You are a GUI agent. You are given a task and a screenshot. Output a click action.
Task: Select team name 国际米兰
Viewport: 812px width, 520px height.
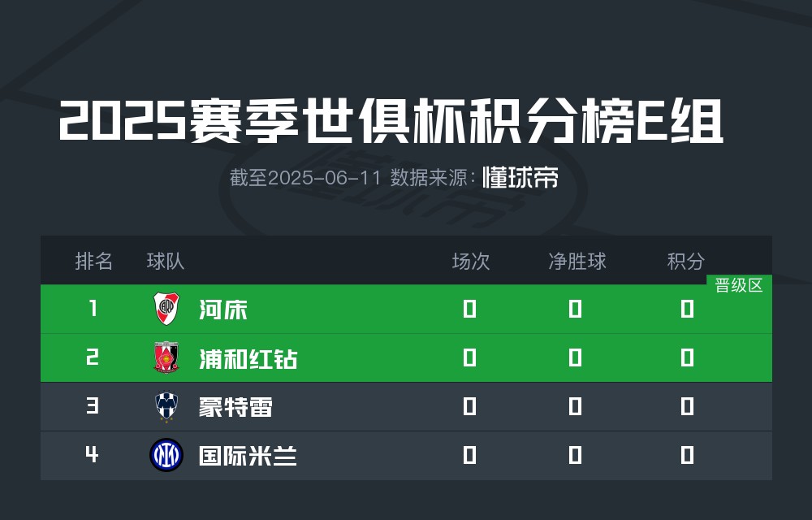(x=248, y=456)
